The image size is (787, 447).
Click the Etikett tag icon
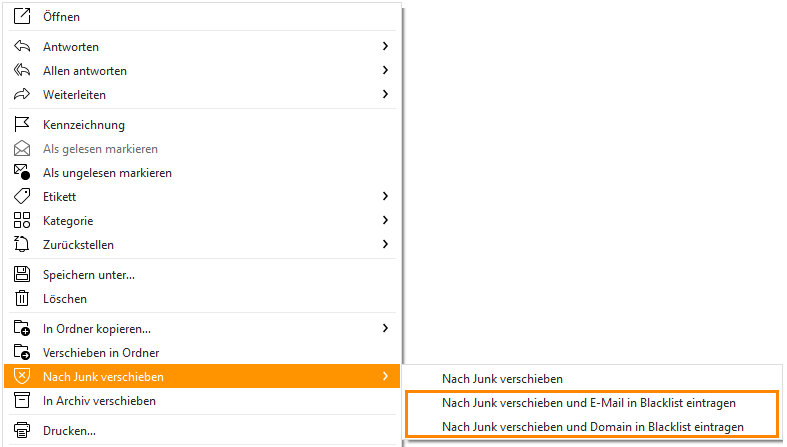(x=22, y=196)
